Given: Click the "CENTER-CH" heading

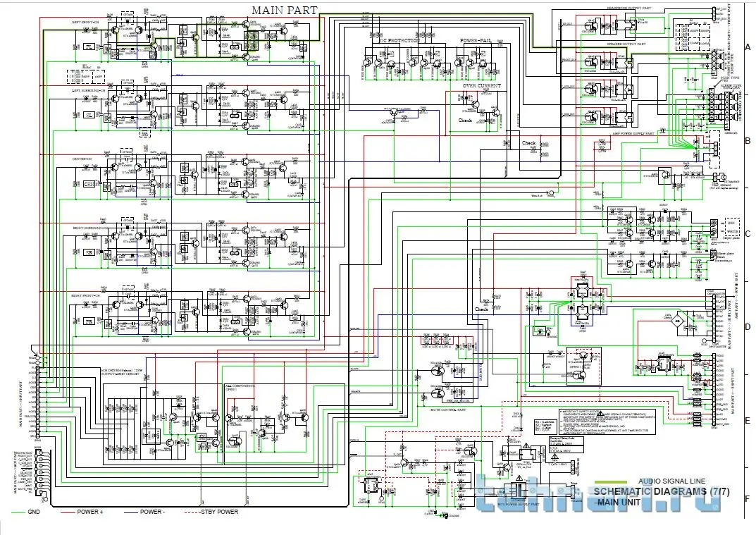Looking at the screenshot, I should (81, 159).
